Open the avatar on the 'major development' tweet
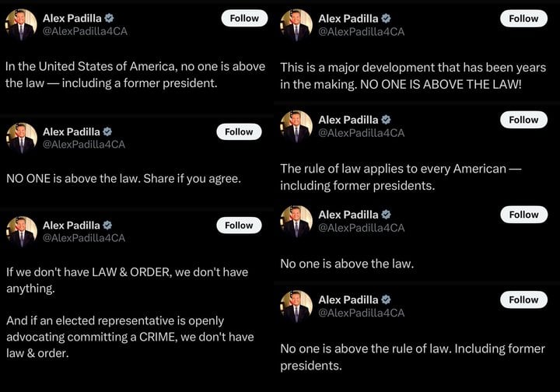The height and width of the screenshot is (392, 560). pos(296,24)
